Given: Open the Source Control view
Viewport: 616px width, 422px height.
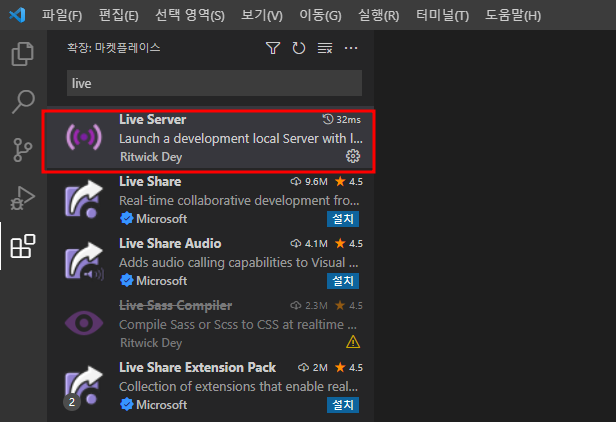Looking at the screenshot, I should tap(22, 150).
